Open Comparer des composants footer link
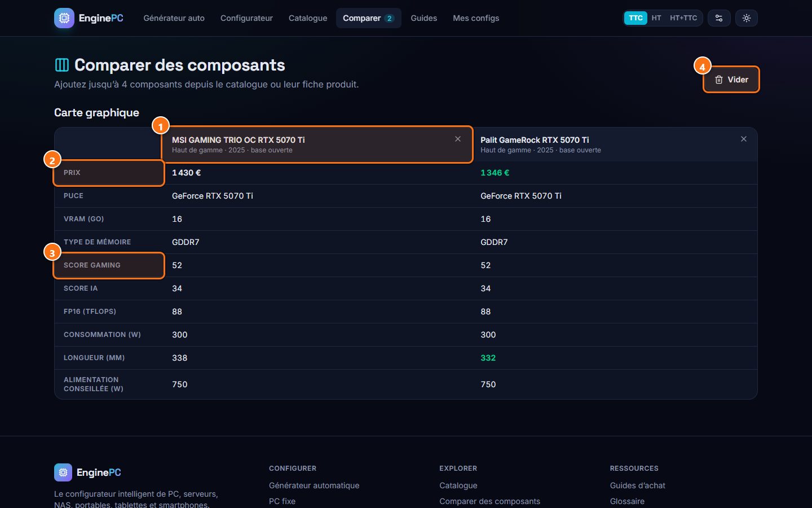Image resolution: width=812 pixels, height=508 pixels. coord(489,501)
